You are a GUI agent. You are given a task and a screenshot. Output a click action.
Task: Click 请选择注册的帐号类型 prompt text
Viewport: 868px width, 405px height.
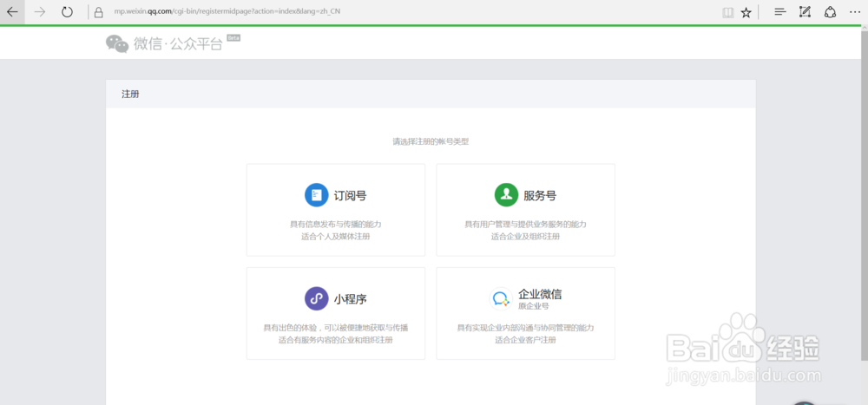(x=431, y=141)
